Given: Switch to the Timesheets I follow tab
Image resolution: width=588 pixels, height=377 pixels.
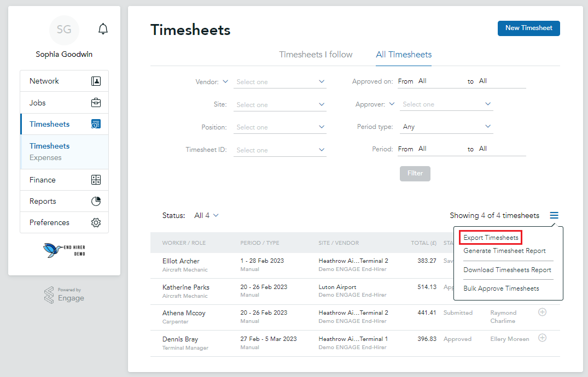Looking at the screenshot, I should click(316, 55).
